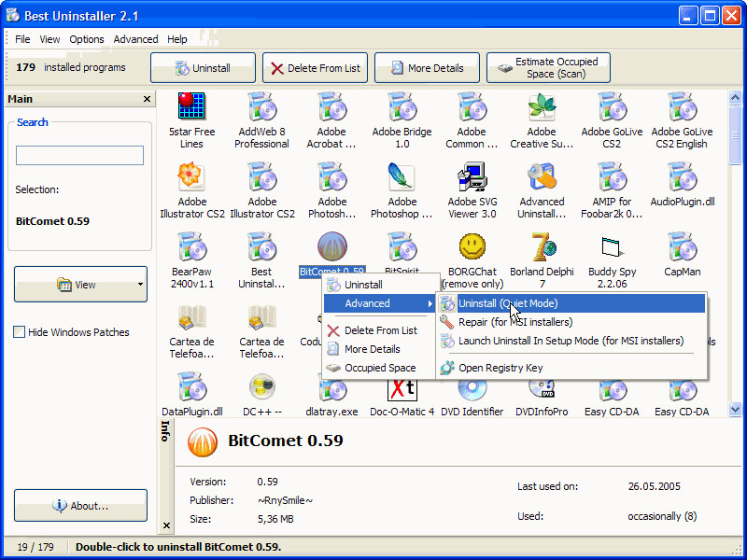Select the DVDInfoPro icon

542,388
